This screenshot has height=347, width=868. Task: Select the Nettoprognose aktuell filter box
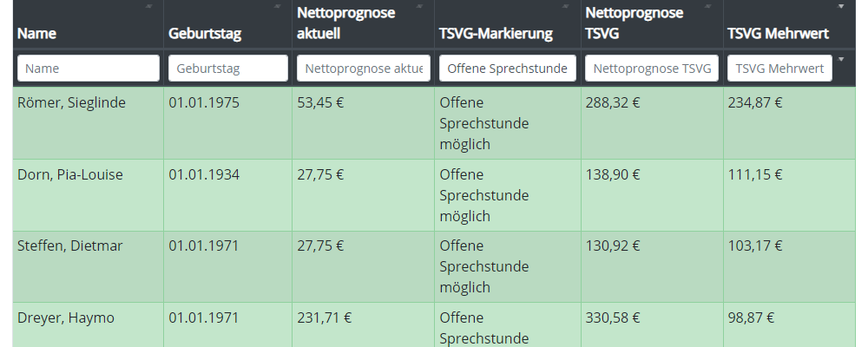pos(364,69)
